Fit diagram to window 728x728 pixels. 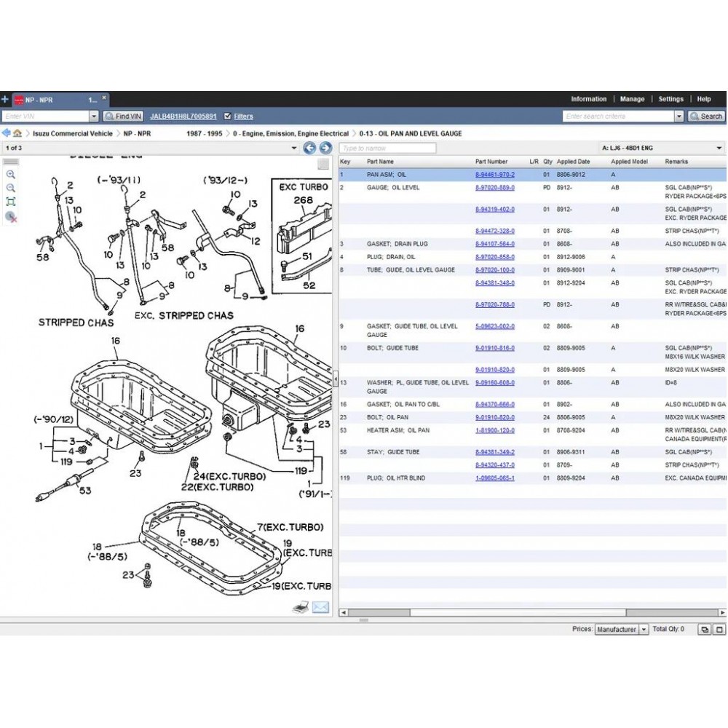click(x=11, y=202)
